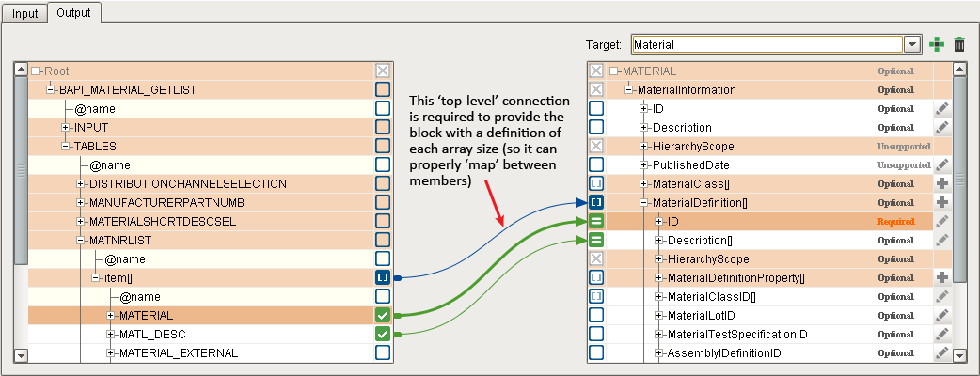Select the Output tab

74,14
